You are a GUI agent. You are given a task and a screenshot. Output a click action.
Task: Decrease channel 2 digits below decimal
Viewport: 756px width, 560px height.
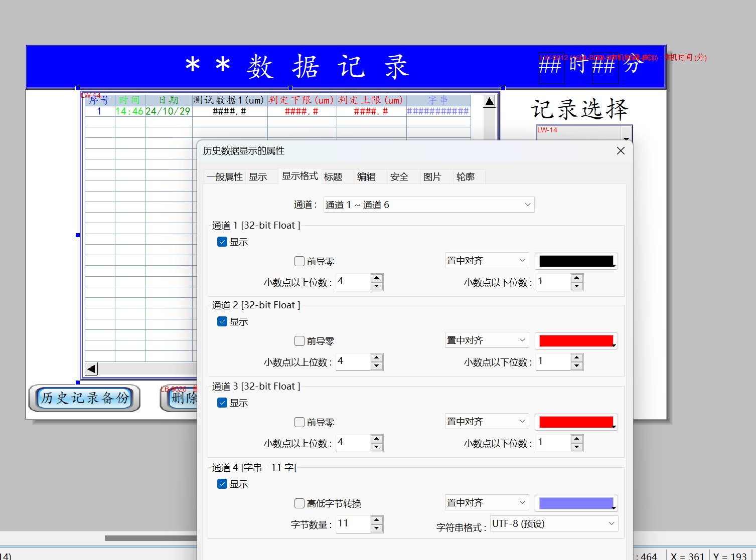tap(577, 366)
